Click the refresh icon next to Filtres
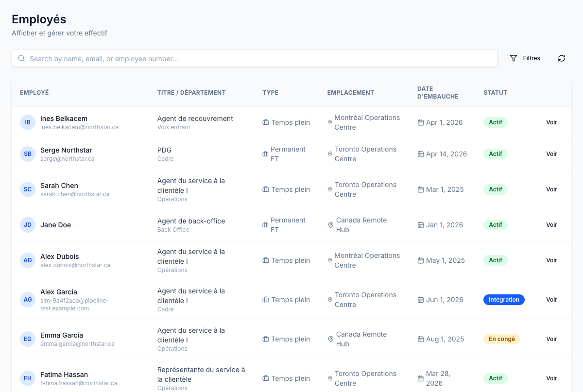The height and width of the screenshot is (392, 583). point(562,58)
